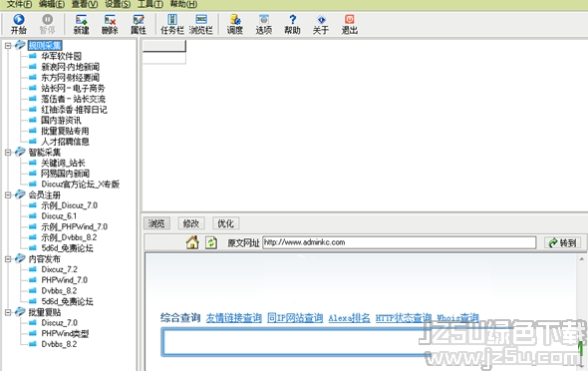
Task: Click the refresh icon beside home
Action: 211,242
